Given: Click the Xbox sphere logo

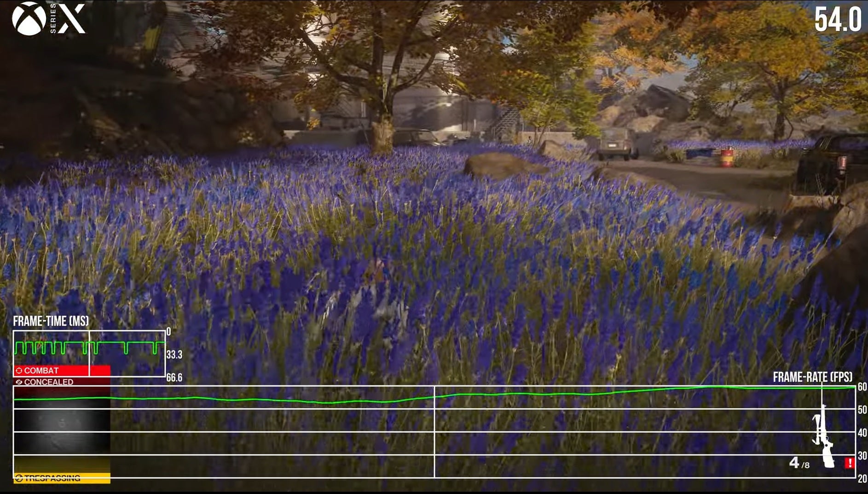Looking at the screenshot, I should pyautogui.click(x=29, y=19).
